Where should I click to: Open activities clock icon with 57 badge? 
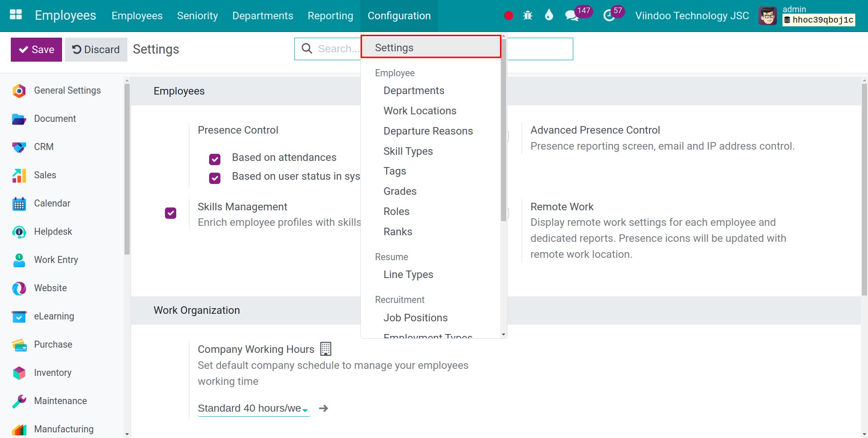click(609, 16)
